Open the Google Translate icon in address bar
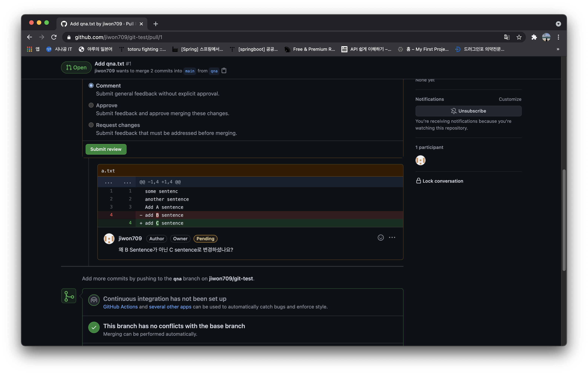 coord(507,37)
